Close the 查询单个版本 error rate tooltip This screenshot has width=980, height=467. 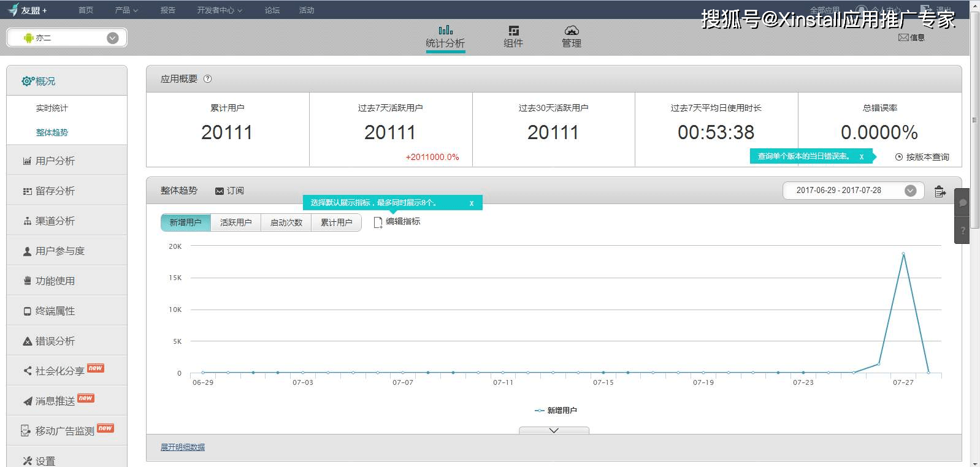(x=862, y=156)
